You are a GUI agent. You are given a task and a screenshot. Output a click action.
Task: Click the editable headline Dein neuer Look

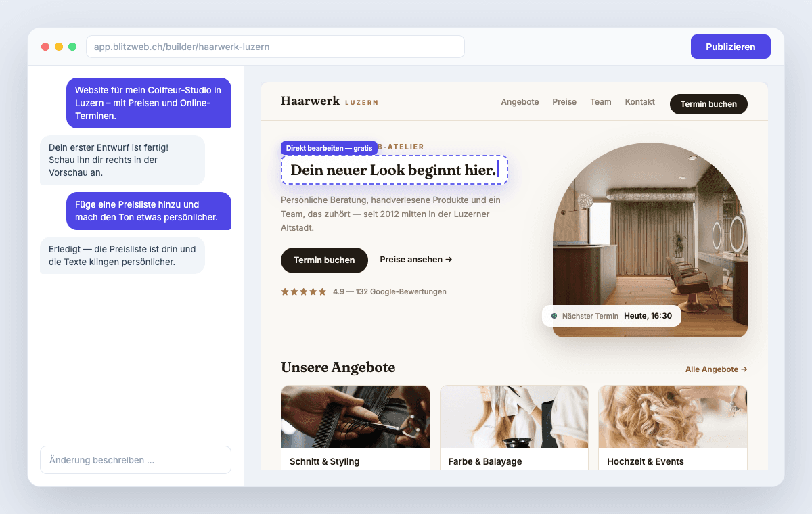point(394,170)
